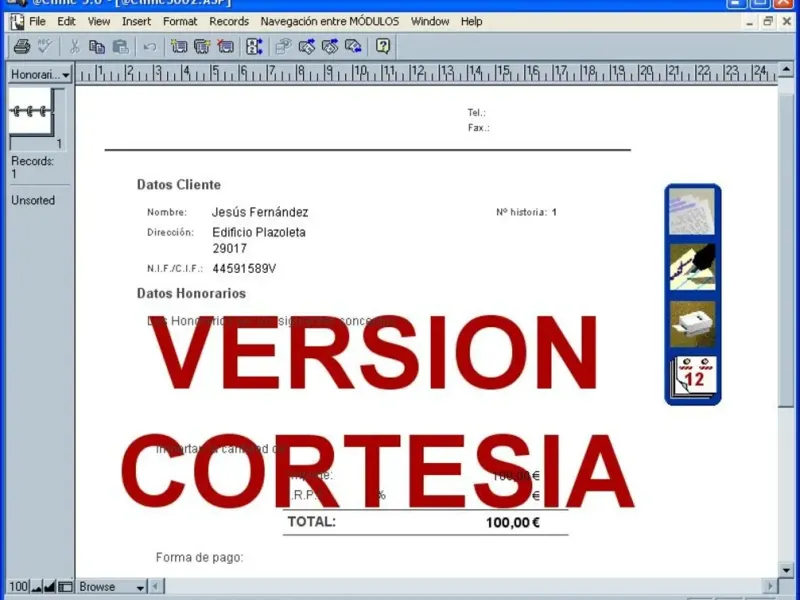Click horizontal scrollbar right arrow
Screen dimensions: 800x600
[770, 587]
